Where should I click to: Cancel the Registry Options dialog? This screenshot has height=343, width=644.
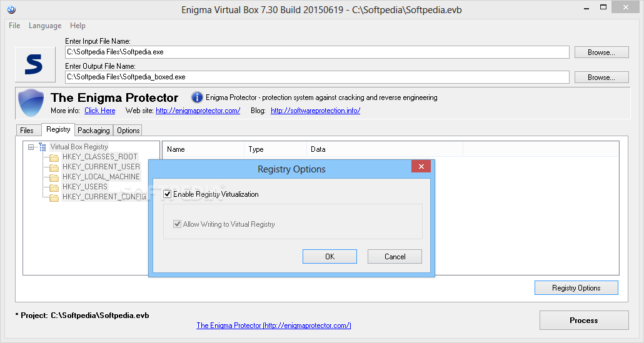coord(395,256)
